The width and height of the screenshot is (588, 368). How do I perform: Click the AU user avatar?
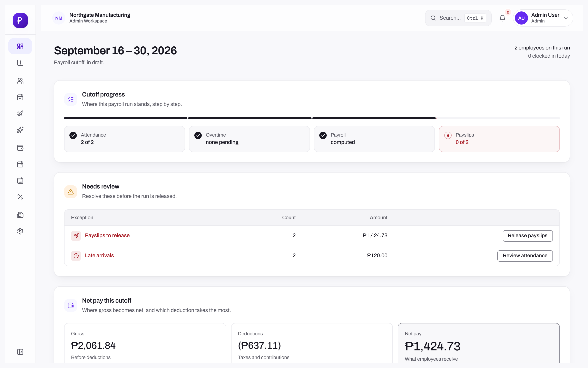point(521,18)
